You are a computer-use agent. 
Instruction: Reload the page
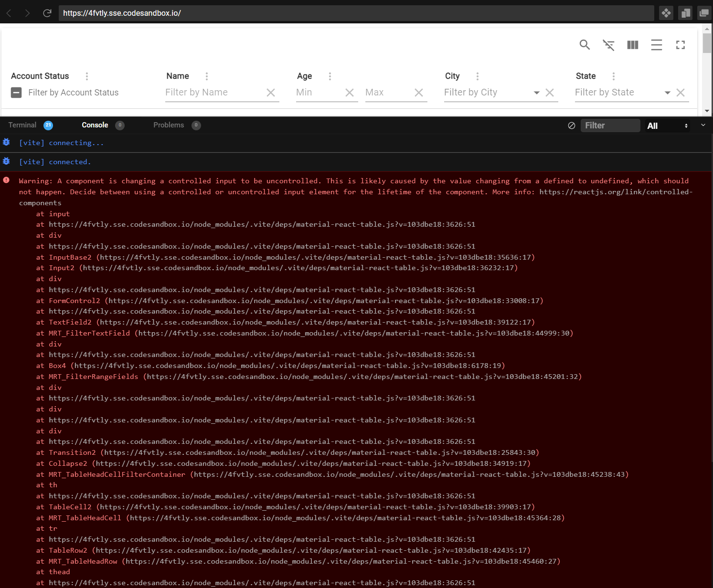click(x=46, y=13)
